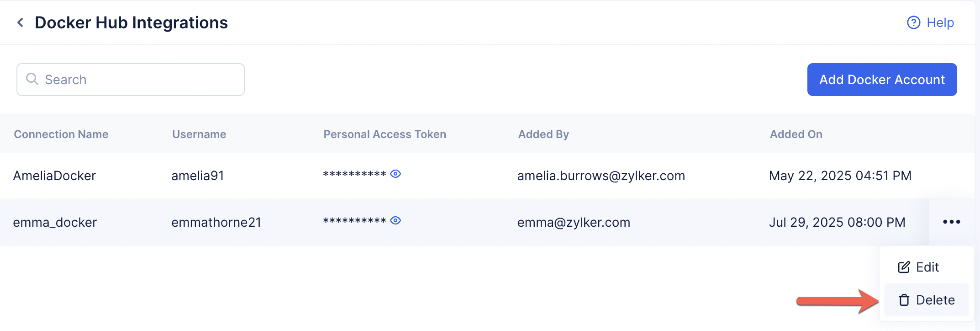
Task: Click the back arrow beside Docker Hub Integrations
Action: (x=20, y=22)
